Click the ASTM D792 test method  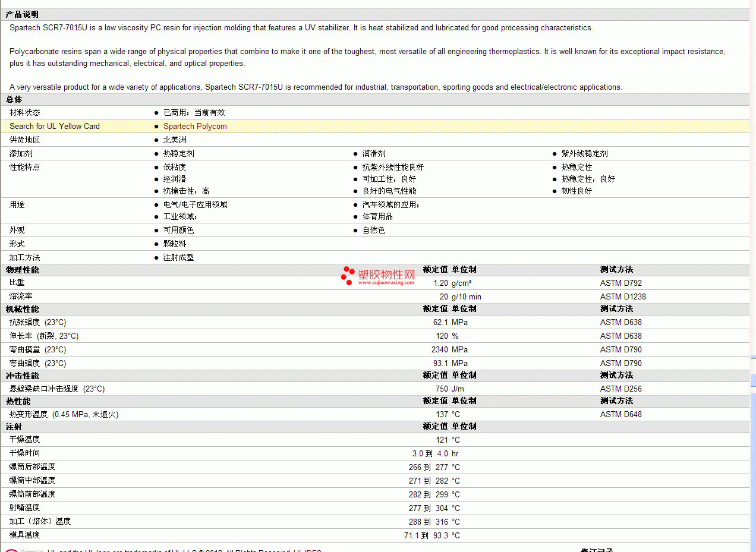621,283
